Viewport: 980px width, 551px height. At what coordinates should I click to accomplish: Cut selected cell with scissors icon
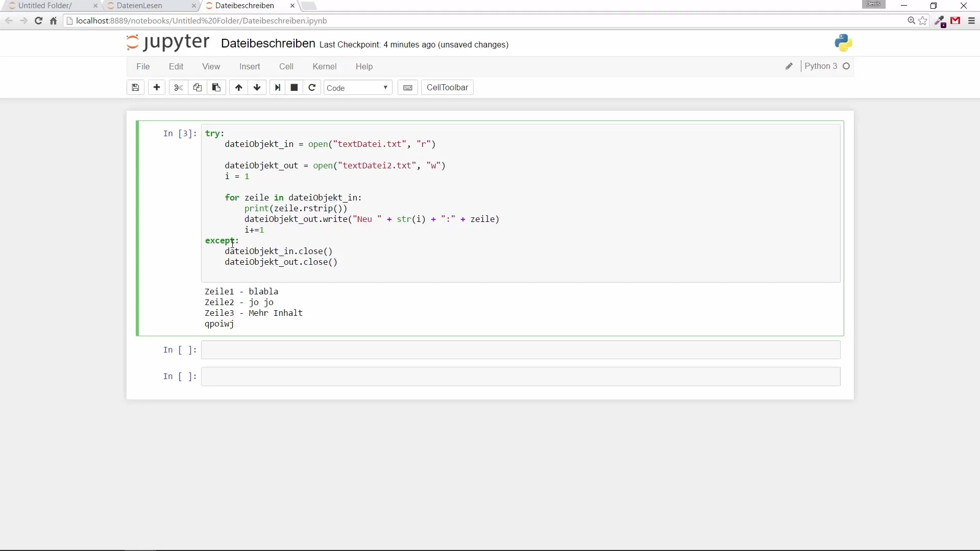pos(178,88)
